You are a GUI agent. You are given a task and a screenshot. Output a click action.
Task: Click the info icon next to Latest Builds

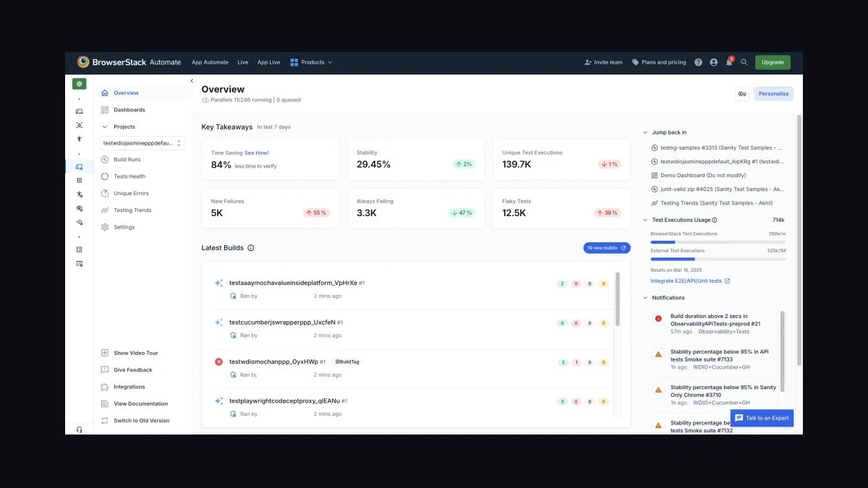coord(251,248)
